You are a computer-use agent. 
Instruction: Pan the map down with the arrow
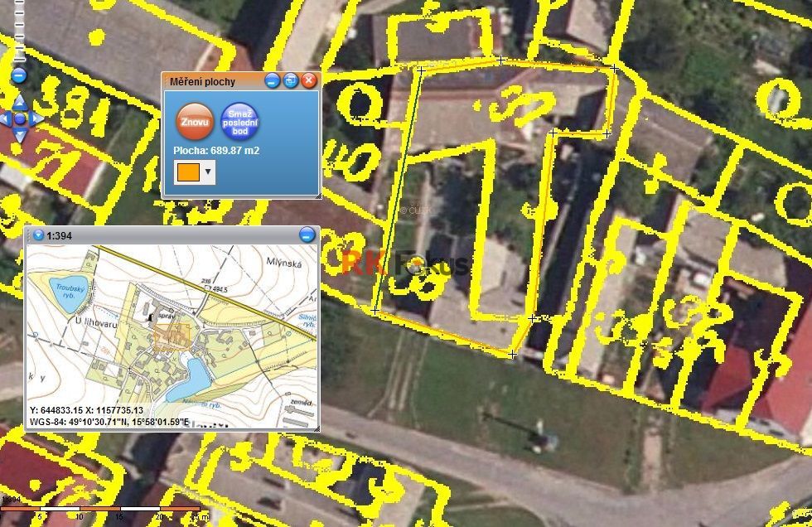pos(20,136)
